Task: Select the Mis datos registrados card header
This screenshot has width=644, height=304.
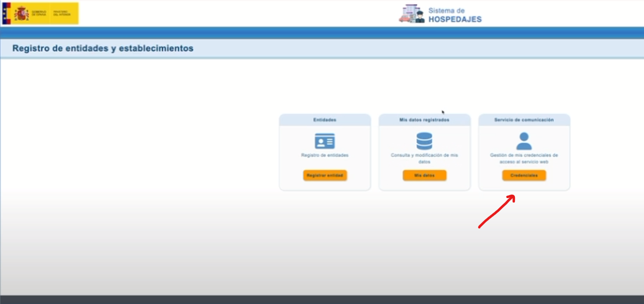Action: 425,120
